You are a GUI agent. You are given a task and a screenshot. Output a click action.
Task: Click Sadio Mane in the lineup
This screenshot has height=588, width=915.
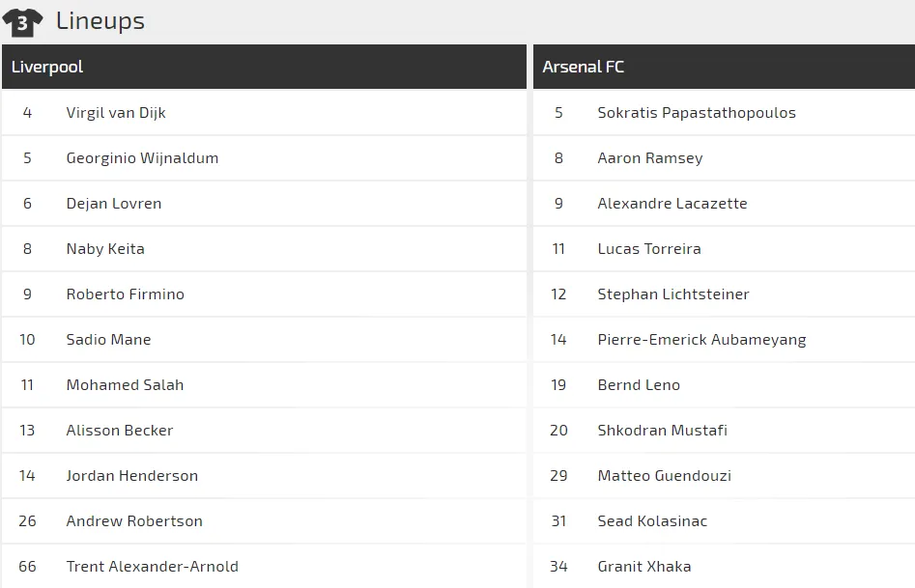point(108,340)
